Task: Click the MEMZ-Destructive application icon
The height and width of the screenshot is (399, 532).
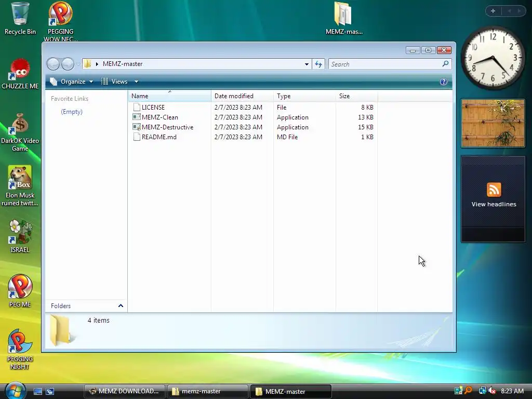Action: (x=137, y=127)
